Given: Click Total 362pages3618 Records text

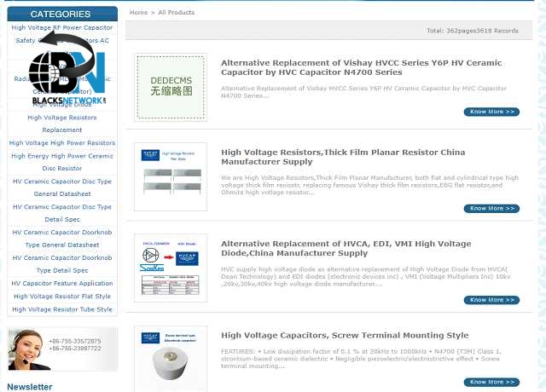Looking at the screenshot, I should (473, 31).
